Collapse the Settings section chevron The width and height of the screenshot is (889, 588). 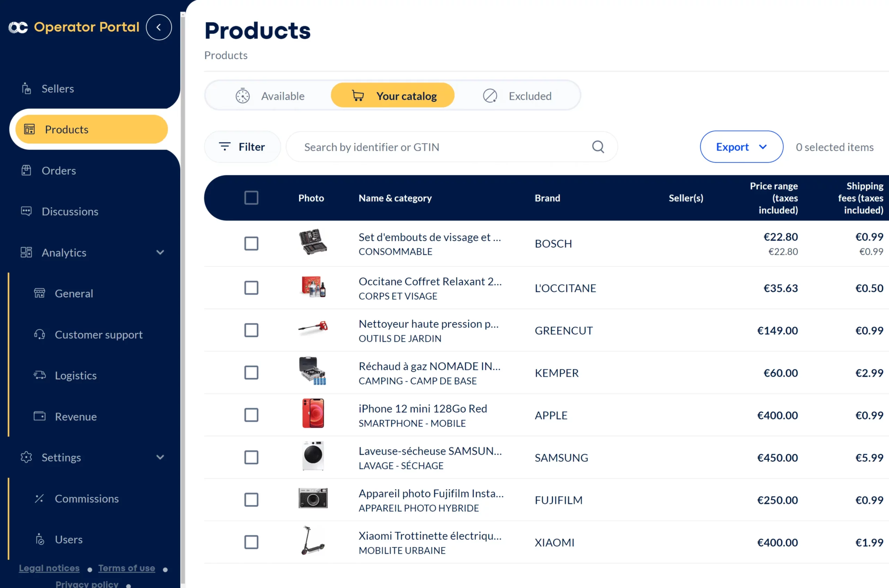[x=160, y=457]
